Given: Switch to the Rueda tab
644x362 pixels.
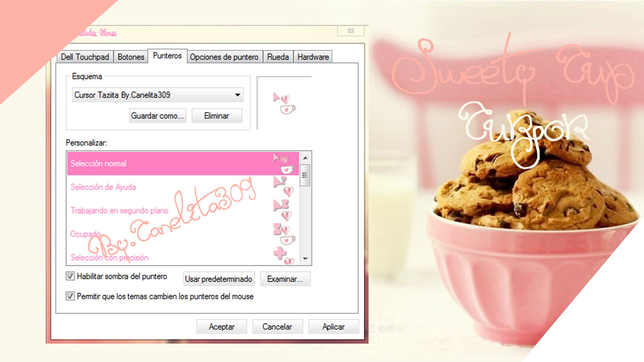Looking at the screenshot, I should coord(278,57).
